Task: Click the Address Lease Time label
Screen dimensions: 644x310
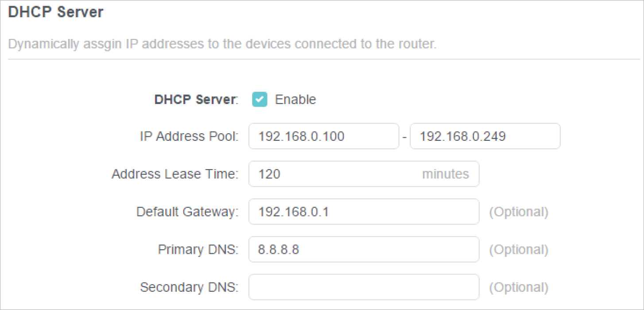Action: pos(175,174)
